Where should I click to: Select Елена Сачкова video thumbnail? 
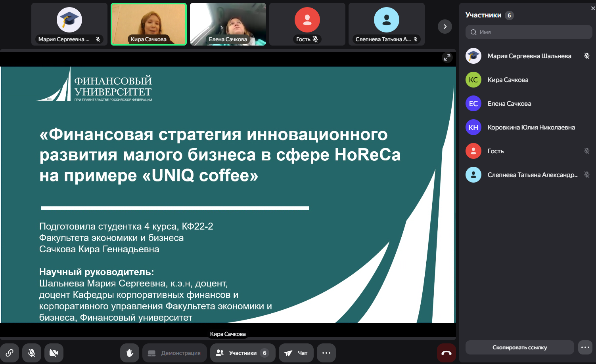pyautogui.click(x=228, y=24)
